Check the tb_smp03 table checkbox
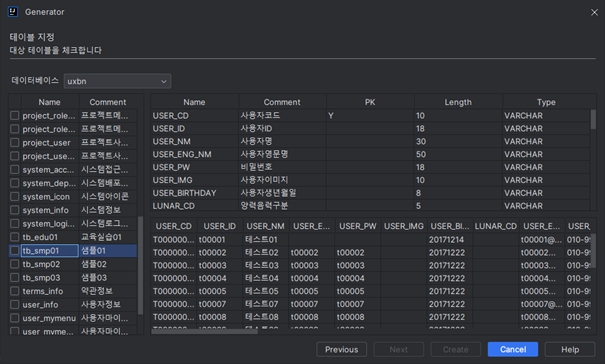Viewport: 605px width, 364px height. click(x=15, y=278)
